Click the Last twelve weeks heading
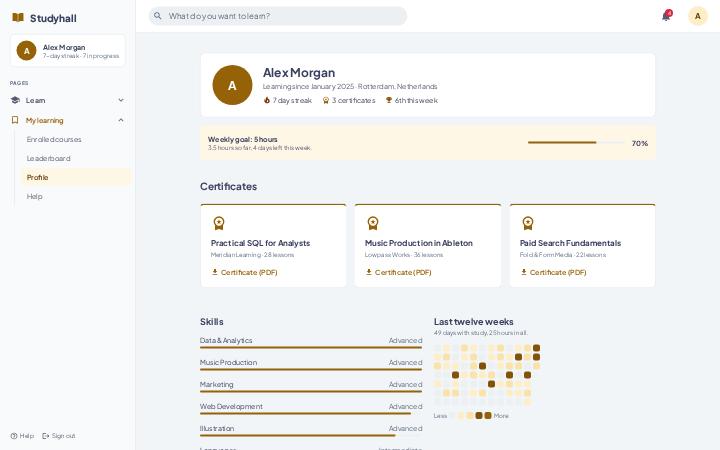Screen dimensions: 720x450 pyautogui.click(x=473, y=321)
